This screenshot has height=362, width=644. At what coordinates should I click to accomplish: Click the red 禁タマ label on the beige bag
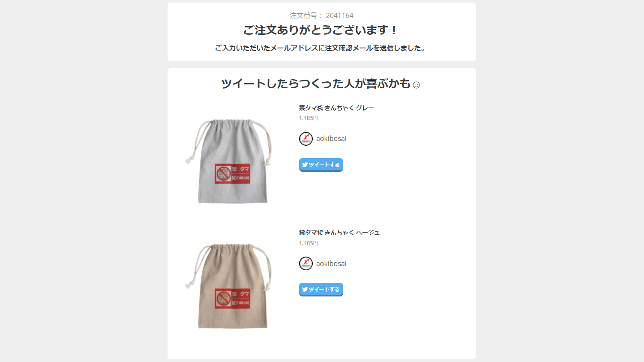pyautogui.click(x=233, y=298)
